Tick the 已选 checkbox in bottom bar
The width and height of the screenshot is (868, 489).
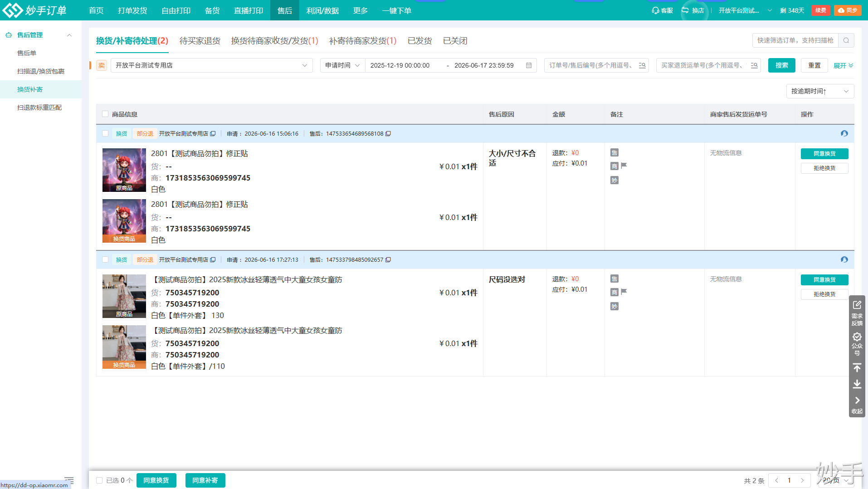point(99,480)
